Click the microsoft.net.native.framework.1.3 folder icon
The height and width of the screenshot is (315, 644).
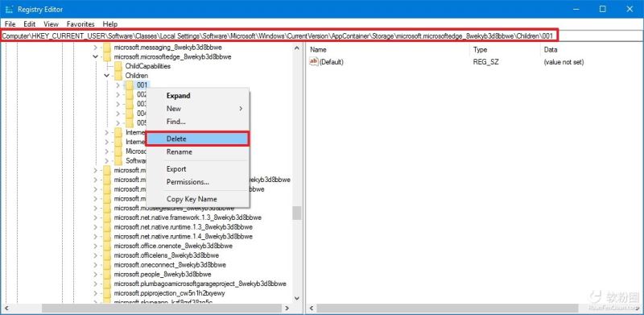tap(107, 218)
